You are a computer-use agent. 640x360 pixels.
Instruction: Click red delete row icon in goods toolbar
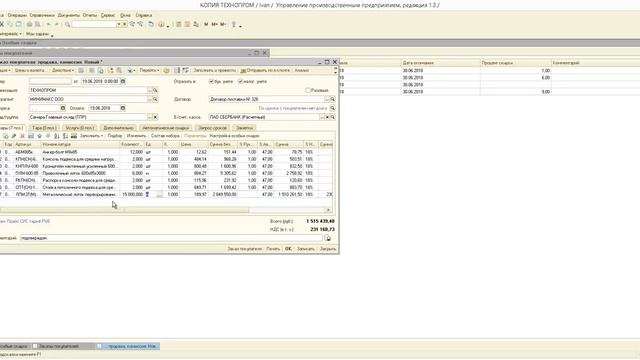[x=22, y=136]
